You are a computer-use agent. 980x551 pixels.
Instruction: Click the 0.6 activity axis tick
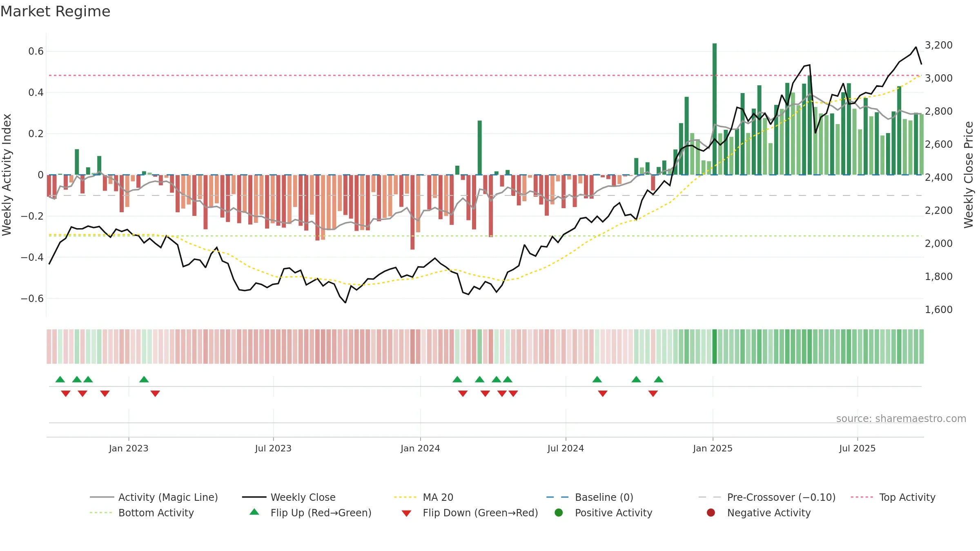pyautogui.click(x=36, y=51)
